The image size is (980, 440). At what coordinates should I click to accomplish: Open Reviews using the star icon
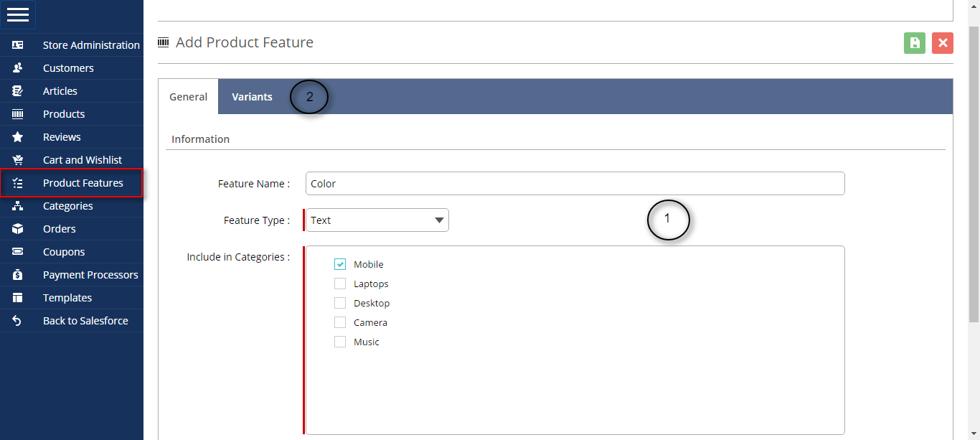(17, 136)
